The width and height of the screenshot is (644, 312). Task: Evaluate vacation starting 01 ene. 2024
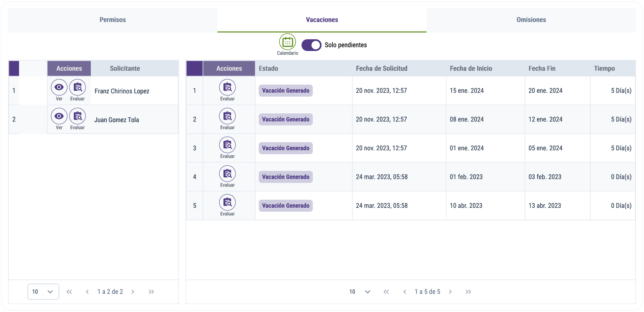point(227,145)
